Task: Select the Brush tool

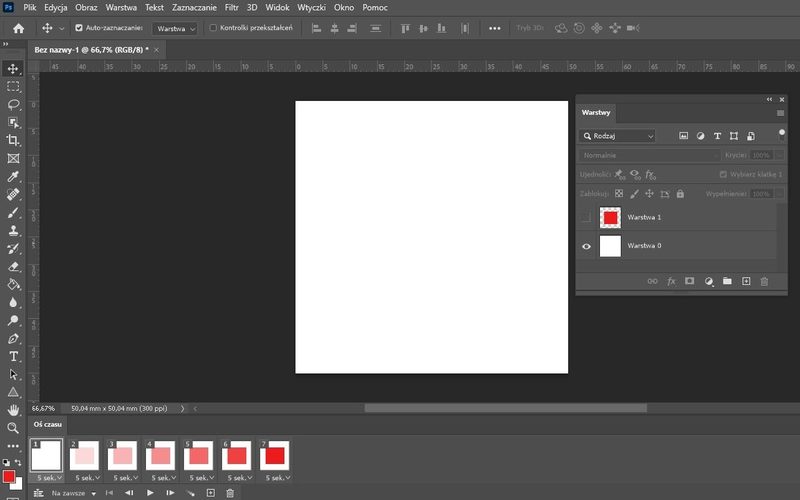Action: [13, 213]
